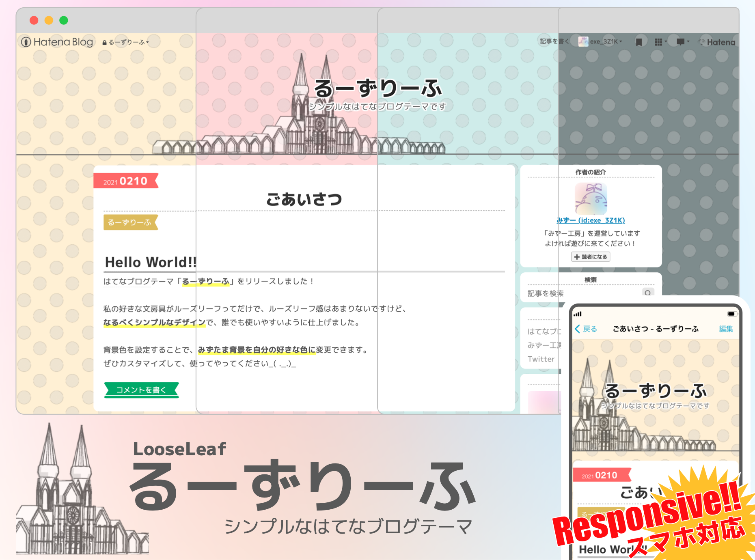Viewport: 755px width, 560px height.
Task: Click the 読者になる subscribe button
Action: (591, 257)
